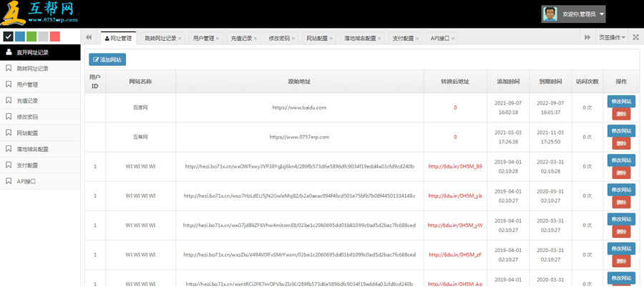
Task: Open 网站配置 in the sidebar
Action: pyautogui.click(x=27, y=133)
